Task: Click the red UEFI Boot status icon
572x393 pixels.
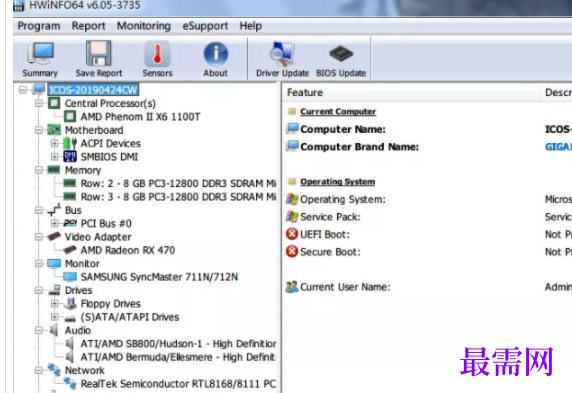Action: 292,234
